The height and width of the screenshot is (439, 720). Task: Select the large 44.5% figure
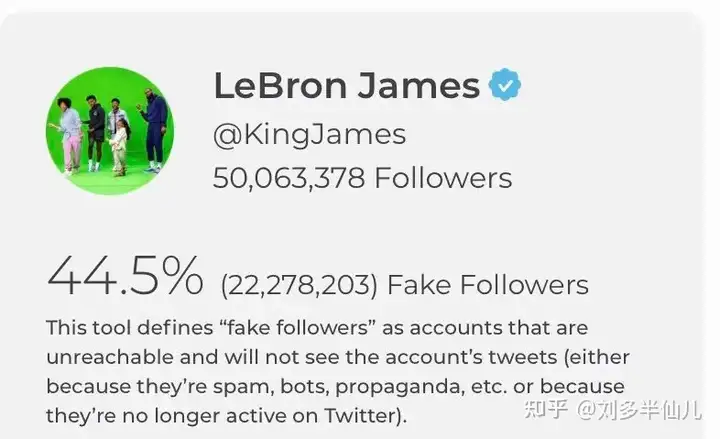[125, 276]
